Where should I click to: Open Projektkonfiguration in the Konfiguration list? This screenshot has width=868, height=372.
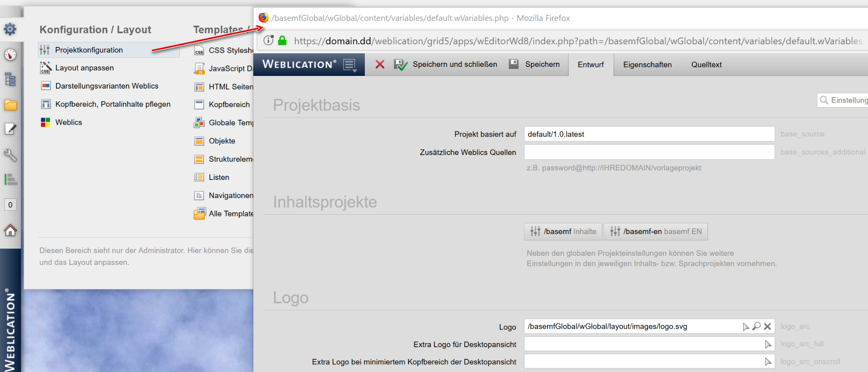tap(109, 50)
